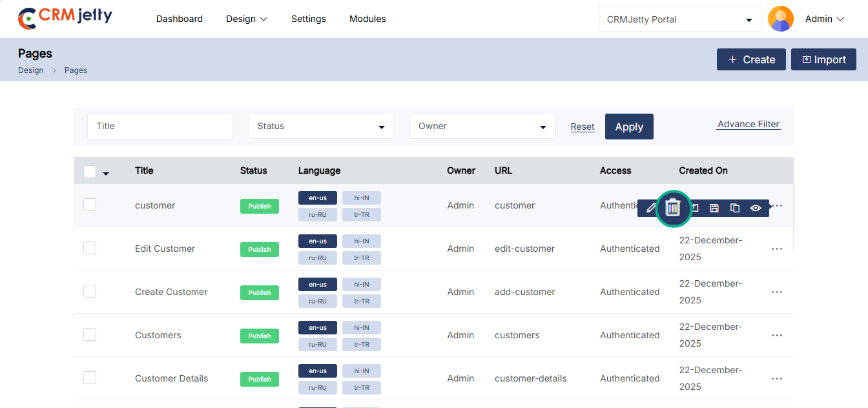Open the Advance Filter link
Screen dimensions: 868x408
749,125
